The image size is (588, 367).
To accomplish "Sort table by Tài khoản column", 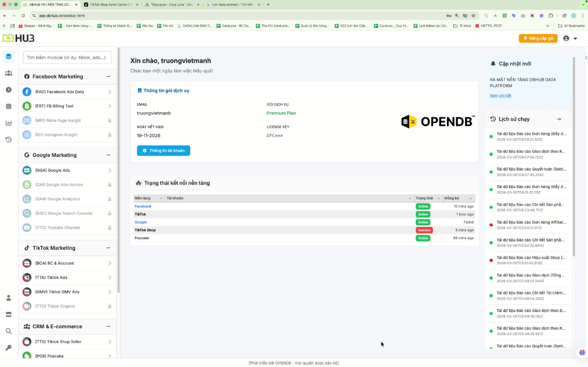I will coord(290,198).
